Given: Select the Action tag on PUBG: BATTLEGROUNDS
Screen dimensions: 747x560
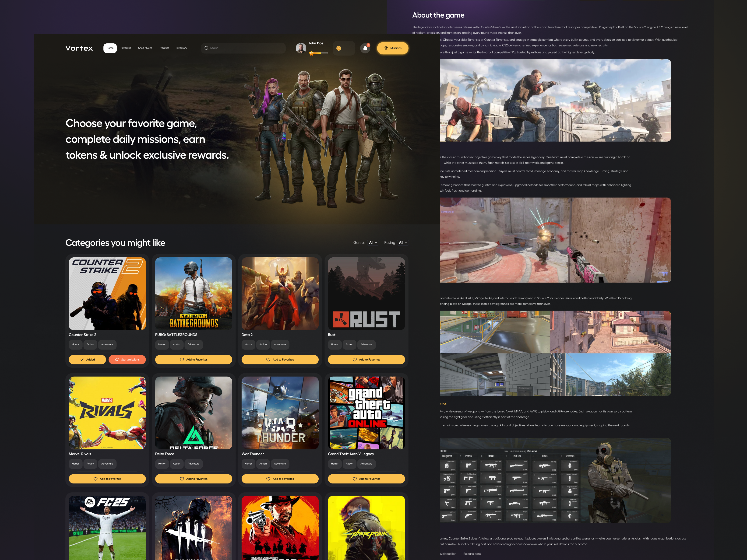Looking at the screenshot, I should (177, 345).
